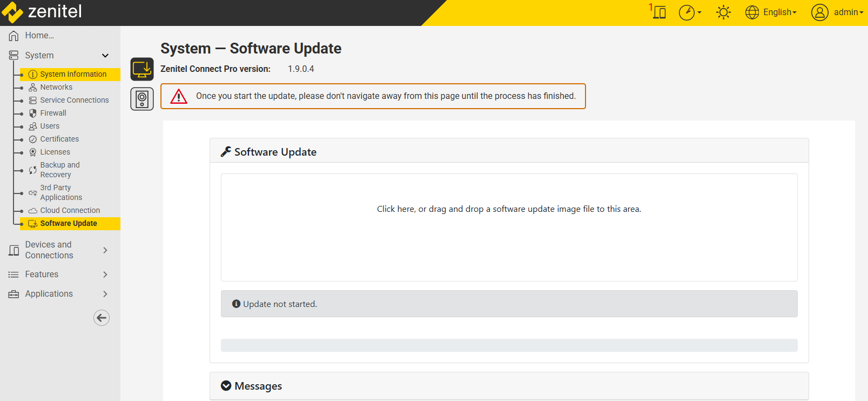Viewport: 868px width, 401px height.
Task: Collapse the System menu section
Action: [x=105, y=56]
